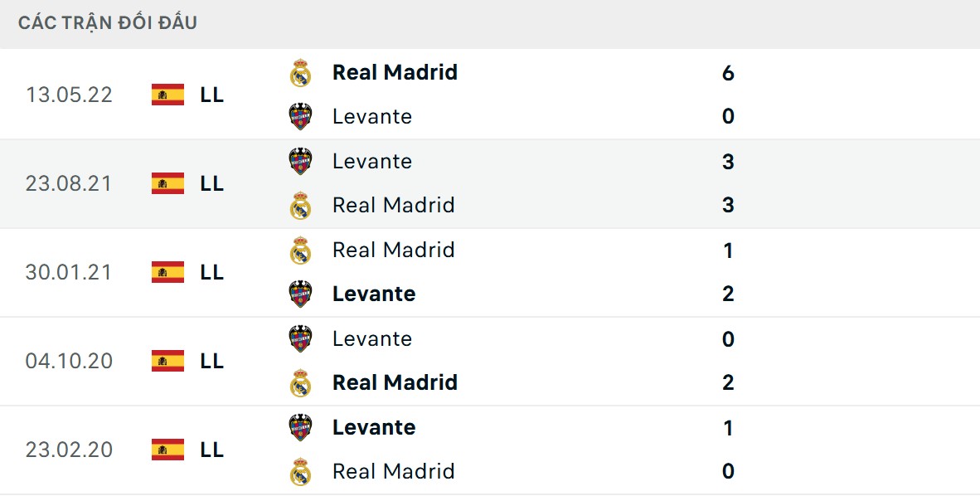Click Spain flag for 30.01.21 match
Screen dimensions: 980x496
click(167, 272)
